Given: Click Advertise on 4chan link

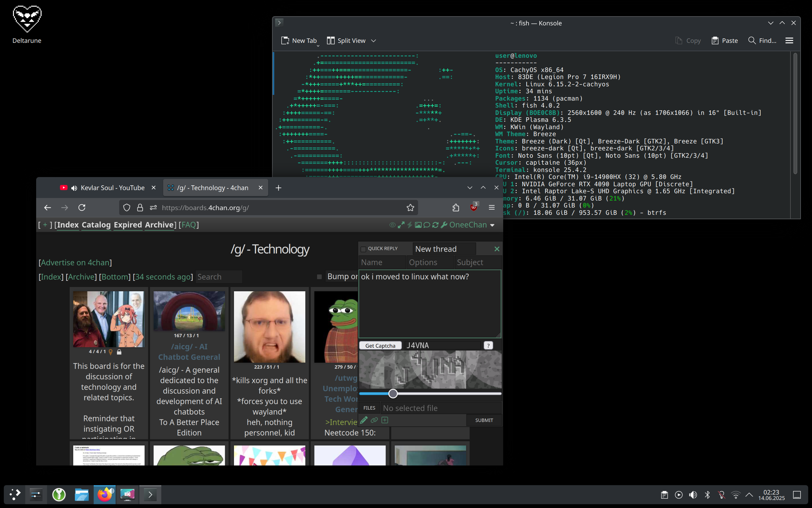Looking at the screenshot, I should tap(75, 262).
